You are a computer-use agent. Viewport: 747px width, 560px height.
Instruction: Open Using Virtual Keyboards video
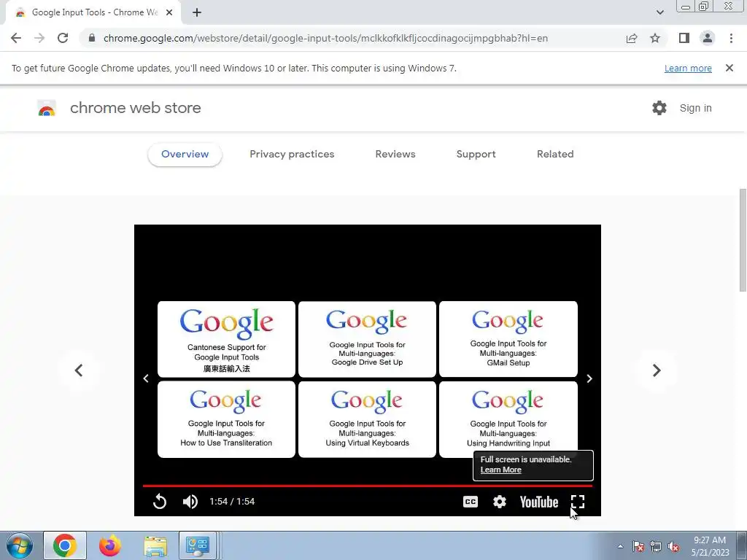pos(368,419)
